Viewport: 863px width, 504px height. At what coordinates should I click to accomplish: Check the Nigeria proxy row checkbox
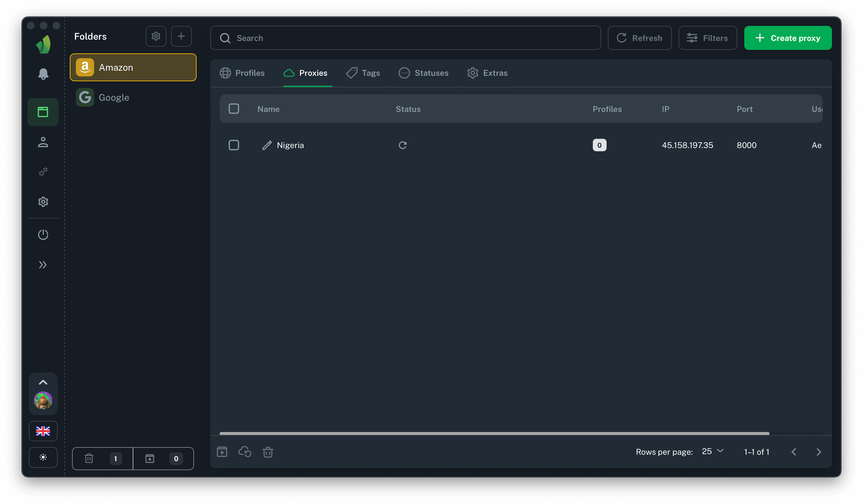point(234,146)
